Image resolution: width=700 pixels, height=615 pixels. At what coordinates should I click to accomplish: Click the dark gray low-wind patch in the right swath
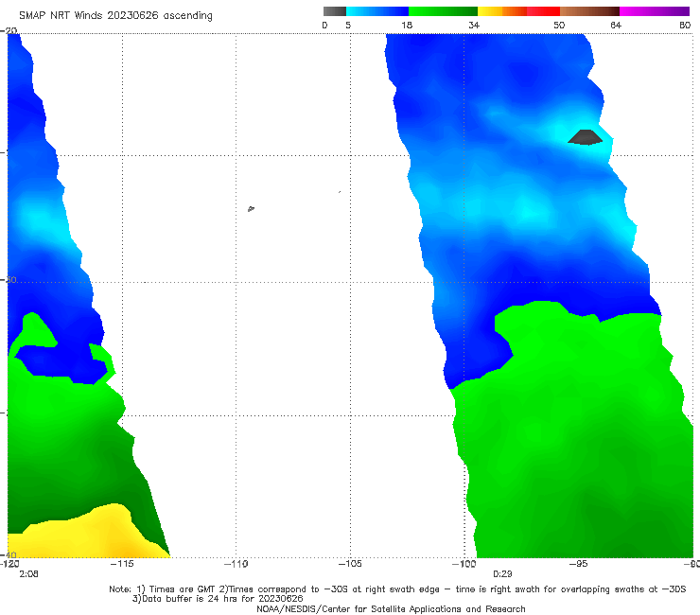click(585, 137)
